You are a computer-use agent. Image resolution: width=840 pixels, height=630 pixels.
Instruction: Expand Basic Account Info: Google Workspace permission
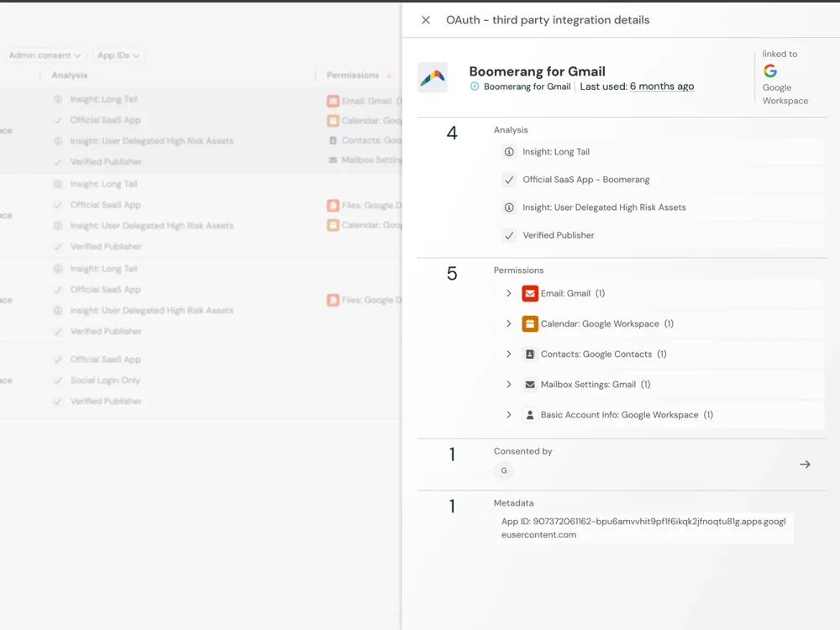pos(509,415)
